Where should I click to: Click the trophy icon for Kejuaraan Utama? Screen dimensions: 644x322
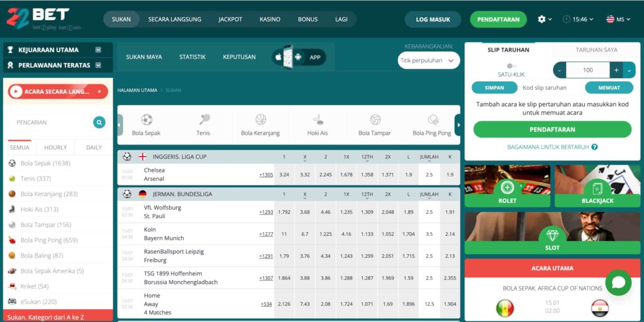(x=11, y=50)
